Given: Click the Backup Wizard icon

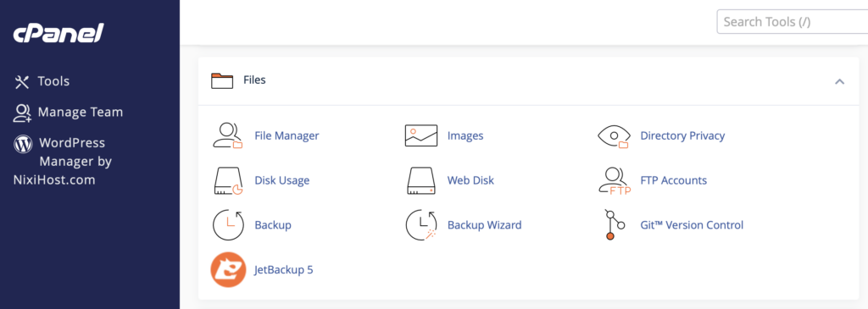Looking at the screenshot, I should pyautogui.click(x=421, y=225).
